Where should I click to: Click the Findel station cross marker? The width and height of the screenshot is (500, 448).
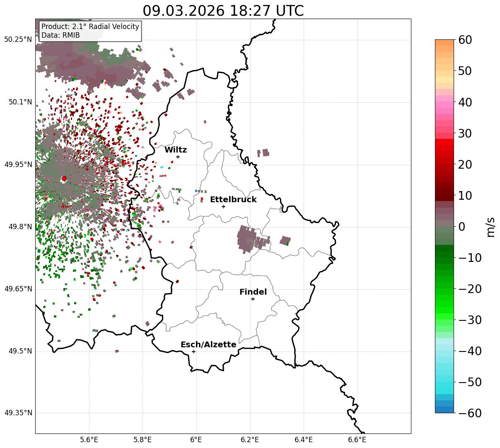(253, 299)
